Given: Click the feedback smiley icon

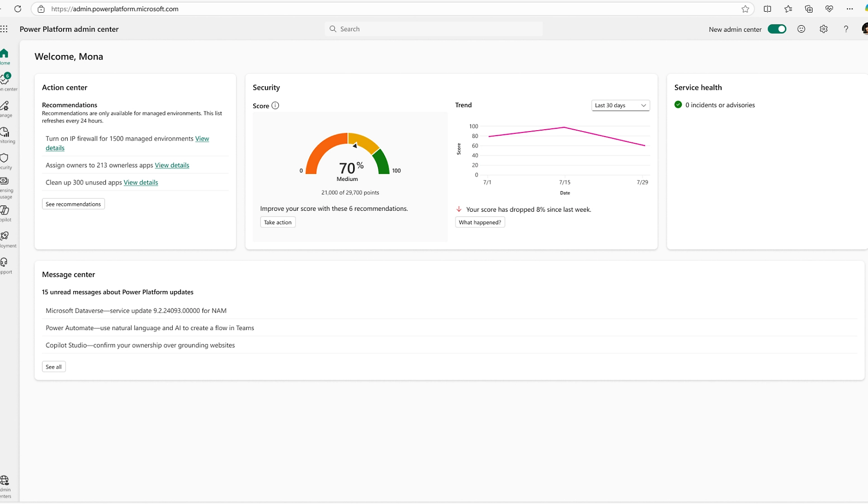Looking at the screenshot, I should click(x=801, y=29).
